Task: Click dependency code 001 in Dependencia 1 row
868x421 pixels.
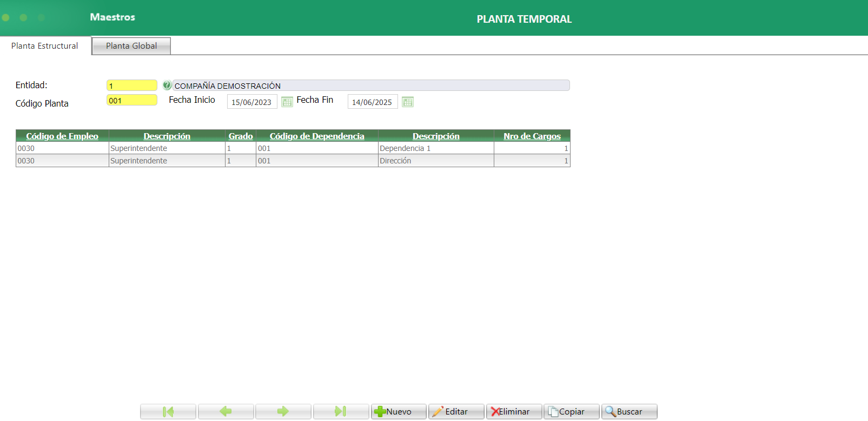Action: (317, 148)
